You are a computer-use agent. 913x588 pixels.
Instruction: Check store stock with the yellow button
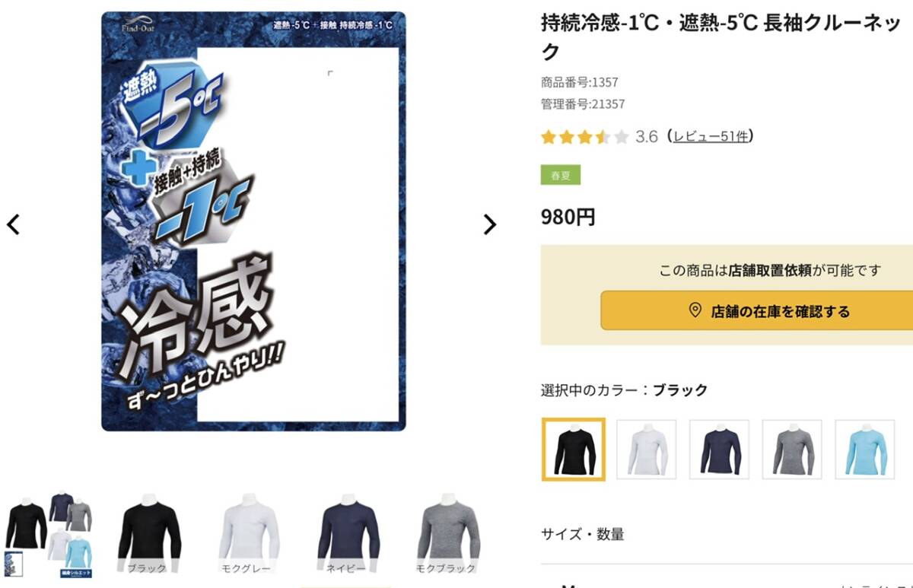[x=757, y=310]
